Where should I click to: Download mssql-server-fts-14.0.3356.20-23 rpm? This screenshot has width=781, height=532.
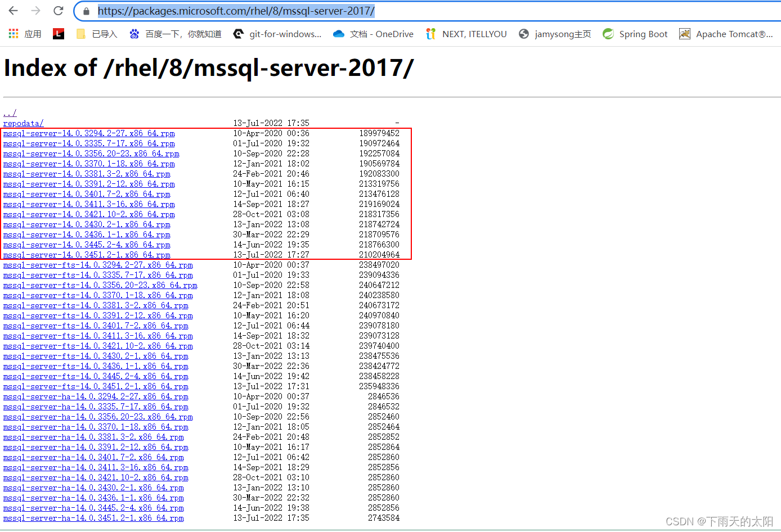100,285
